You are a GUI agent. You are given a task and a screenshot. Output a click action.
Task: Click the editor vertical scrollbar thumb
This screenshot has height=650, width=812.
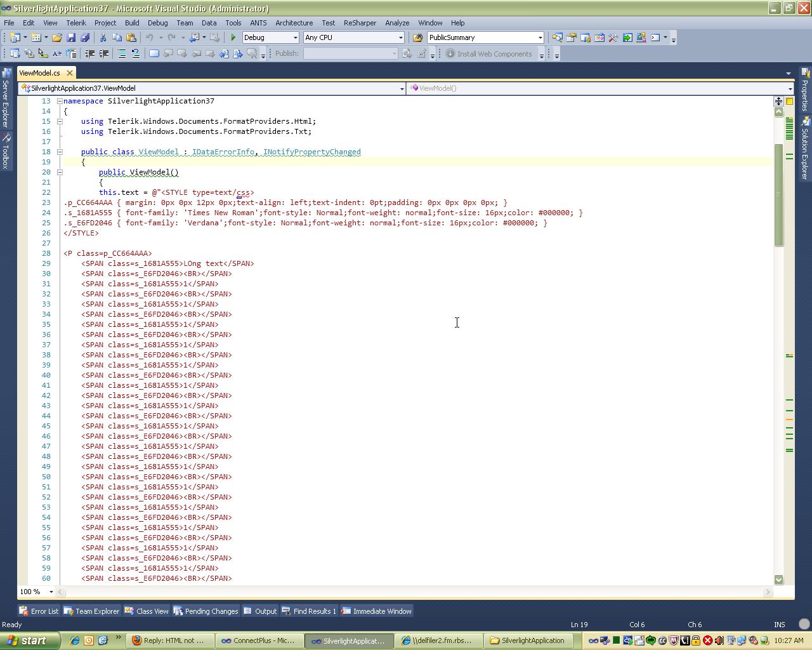tap(779, 196)
